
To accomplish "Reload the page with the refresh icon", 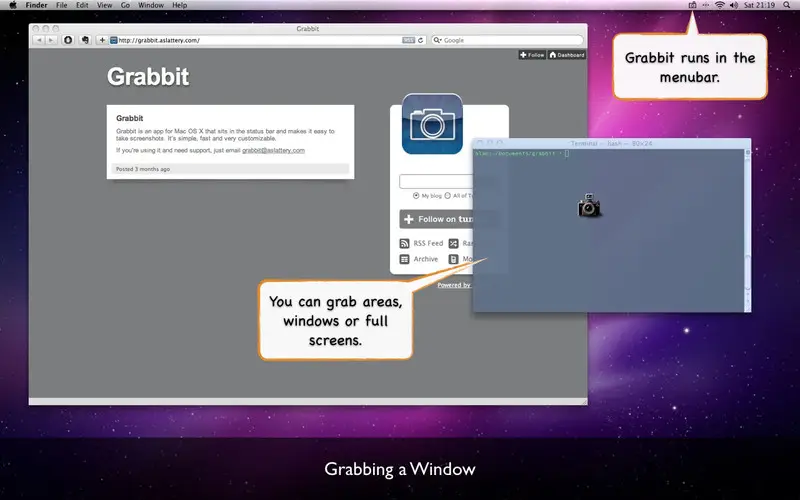I will coord(421,40).
